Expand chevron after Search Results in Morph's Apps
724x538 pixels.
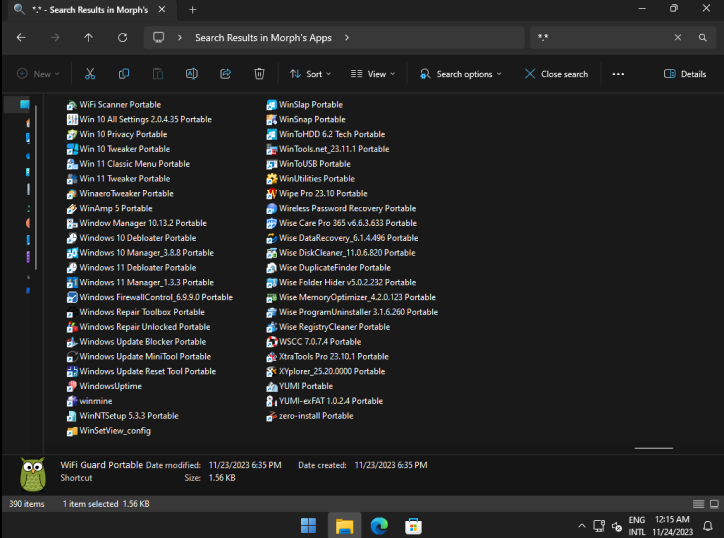347,37
